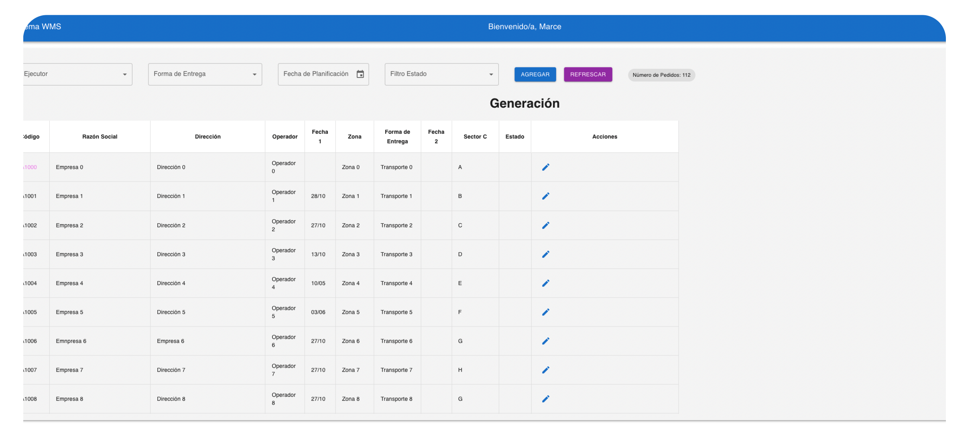
Task: Edit the Empresa 3 order
Action: point(545,254)
